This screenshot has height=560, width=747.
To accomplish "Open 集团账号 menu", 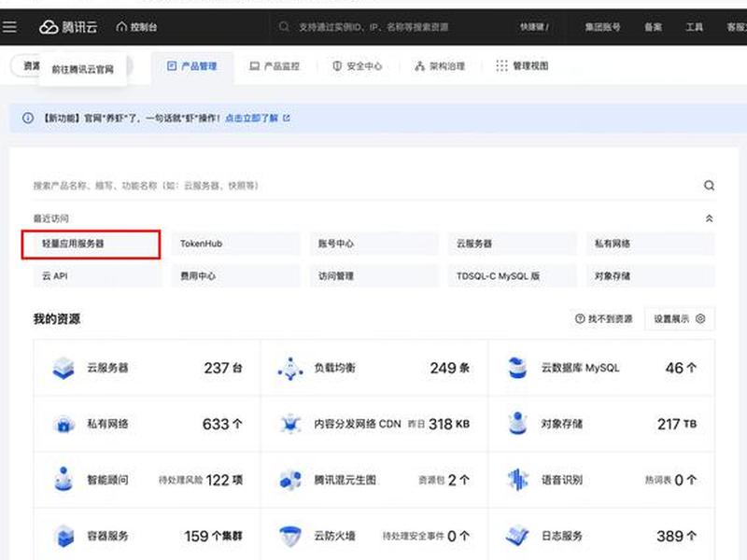I will [602, 27].
